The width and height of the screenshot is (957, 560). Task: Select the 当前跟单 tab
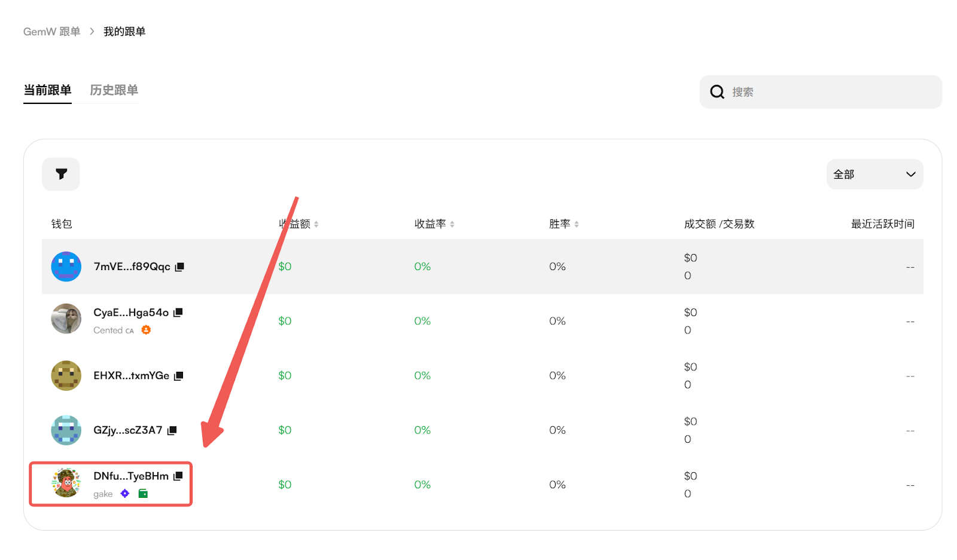[47, 90]
